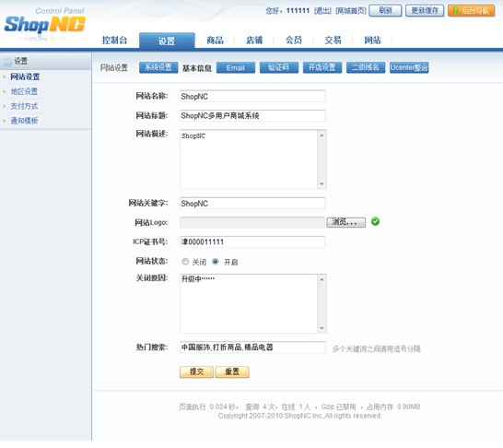The image size is (503, 448).
Task: Click the 退出 logout link
Action: point(322,11)
